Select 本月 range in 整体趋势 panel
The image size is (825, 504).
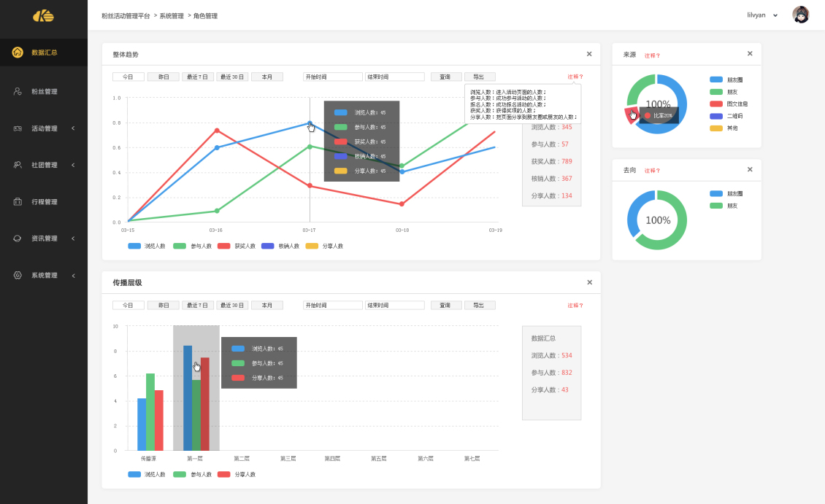[x=267, y=77]
